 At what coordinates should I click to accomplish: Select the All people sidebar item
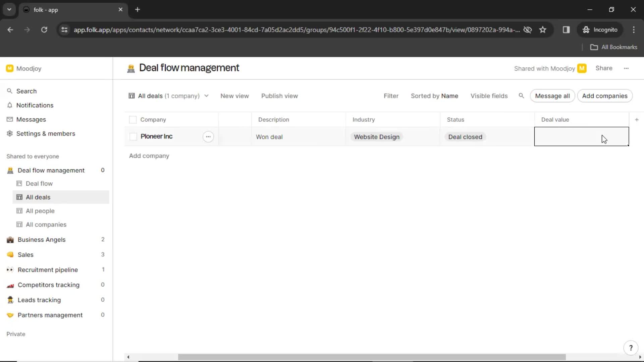(40, 210)
